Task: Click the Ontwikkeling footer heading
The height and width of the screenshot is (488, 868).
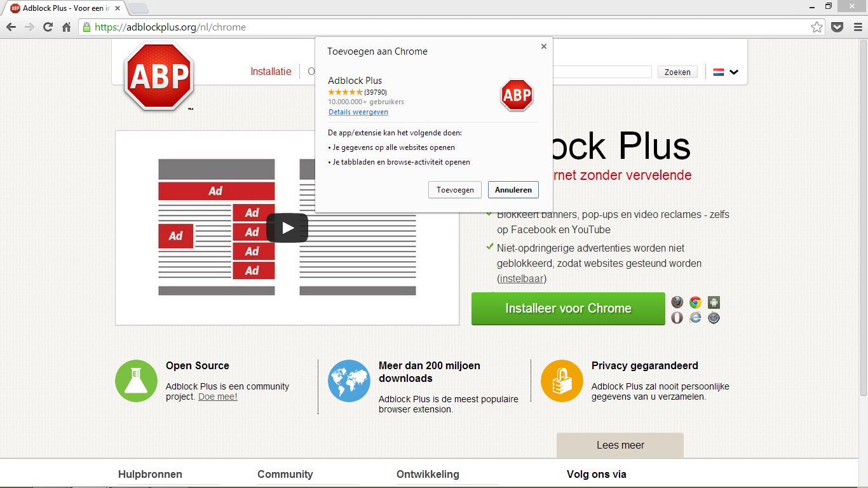Action: 428,474
